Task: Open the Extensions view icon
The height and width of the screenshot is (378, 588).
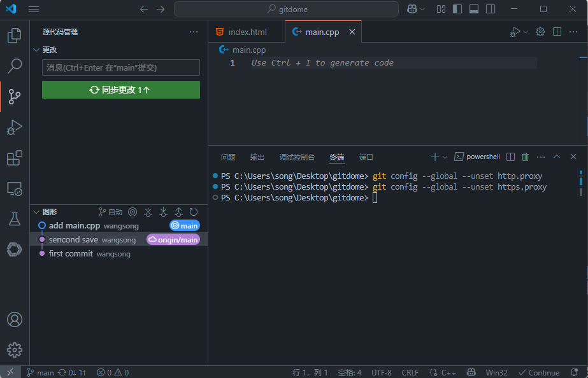Action: point(14,158)
